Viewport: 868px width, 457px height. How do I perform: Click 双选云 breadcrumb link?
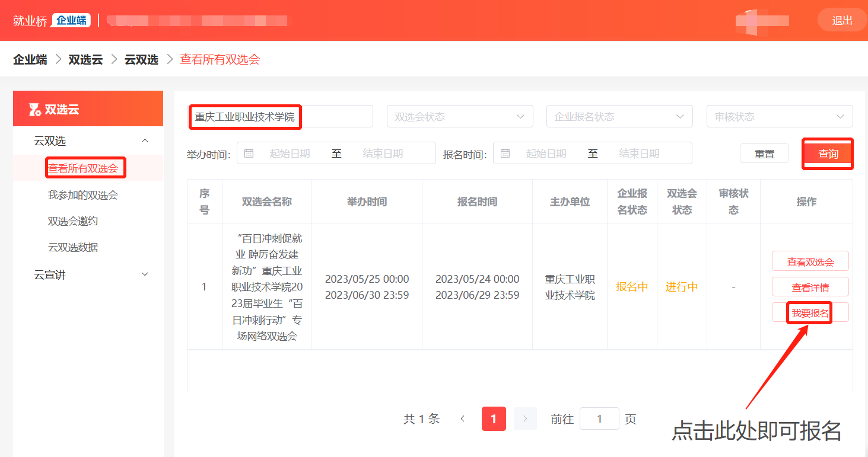point(85,59)
